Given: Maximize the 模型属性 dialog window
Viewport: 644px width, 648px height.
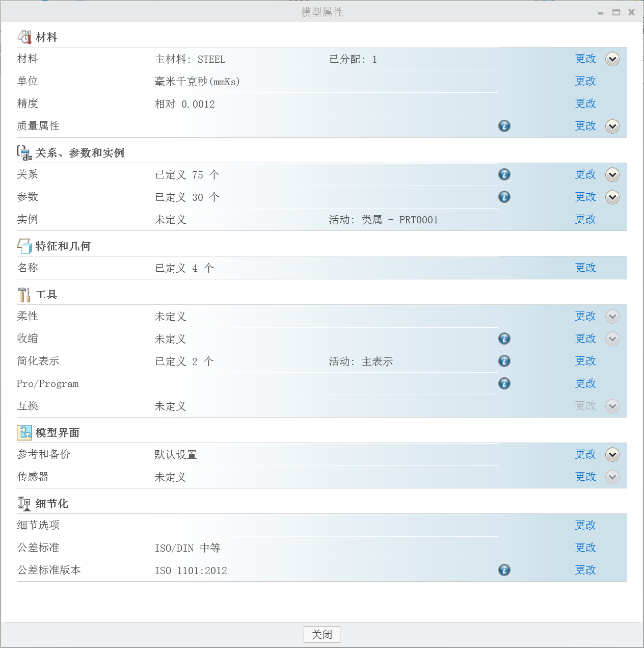Looking at the screenshot, I should tap(616, 12).
